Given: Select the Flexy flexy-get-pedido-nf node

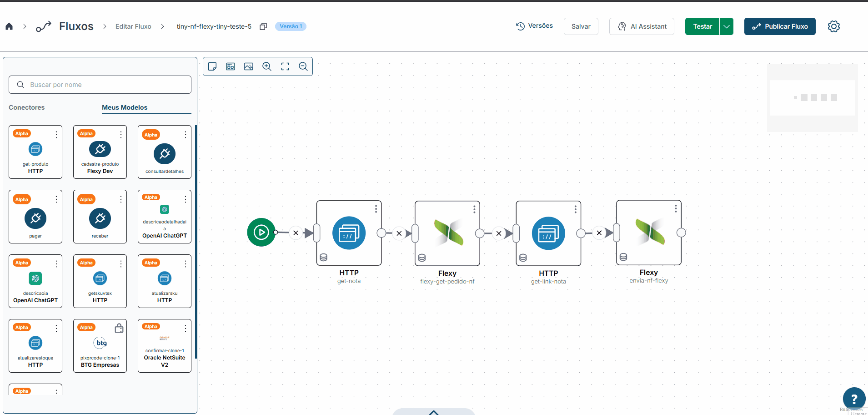Looking at the screenshot, I should click(447, 233).
